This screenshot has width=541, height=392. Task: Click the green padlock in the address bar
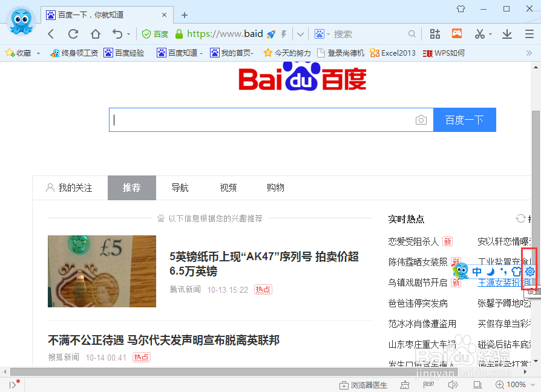[x=179, y=34]
